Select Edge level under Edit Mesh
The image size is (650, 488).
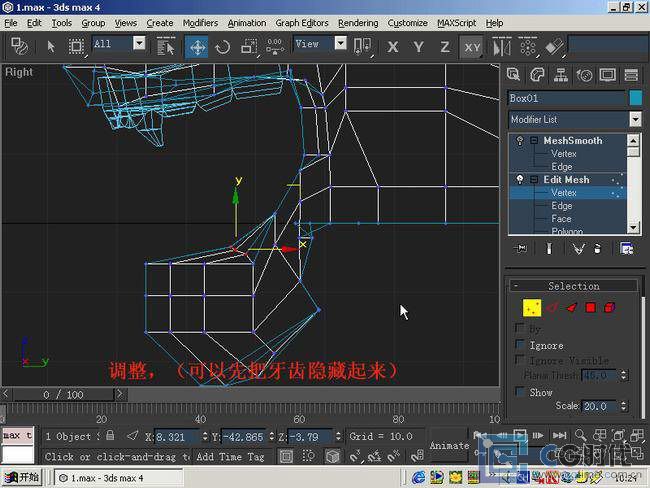(562, 206)
